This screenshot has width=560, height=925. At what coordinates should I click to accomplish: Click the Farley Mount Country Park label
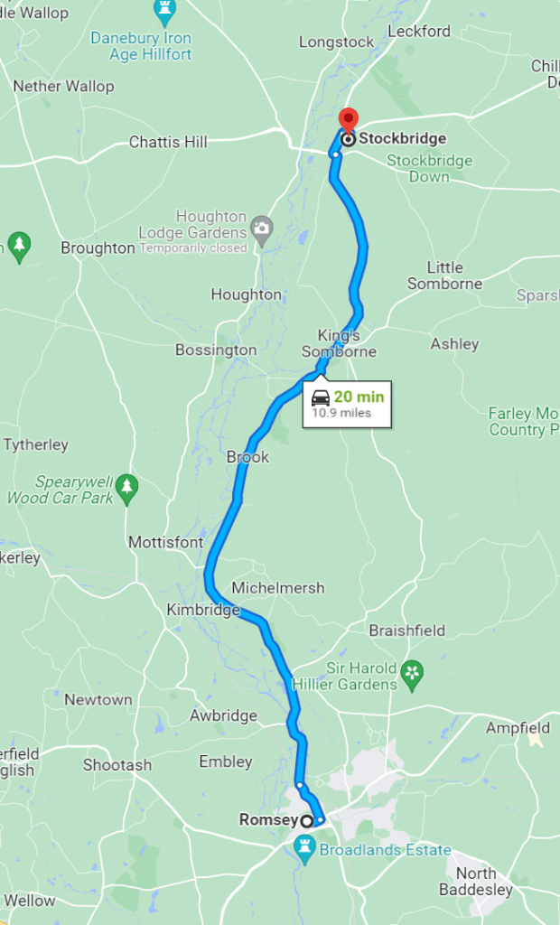tap(523, 422)
